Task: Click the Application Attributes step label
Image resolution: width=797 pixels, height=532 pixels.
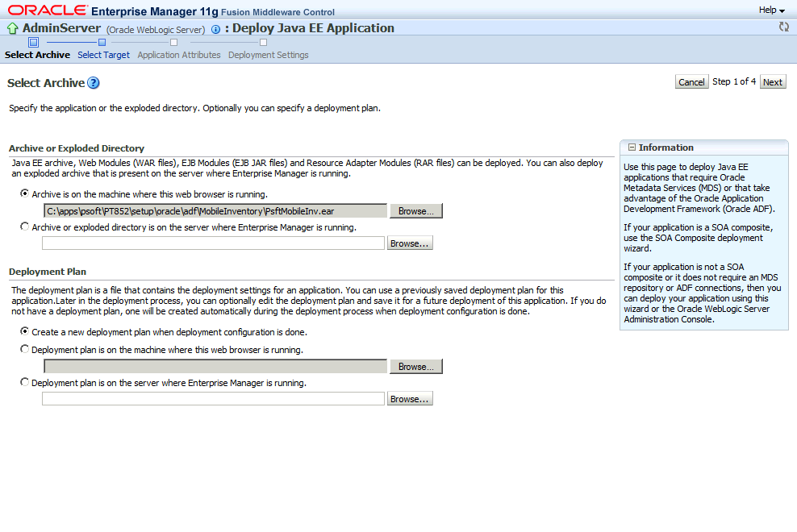Action: 179,55
